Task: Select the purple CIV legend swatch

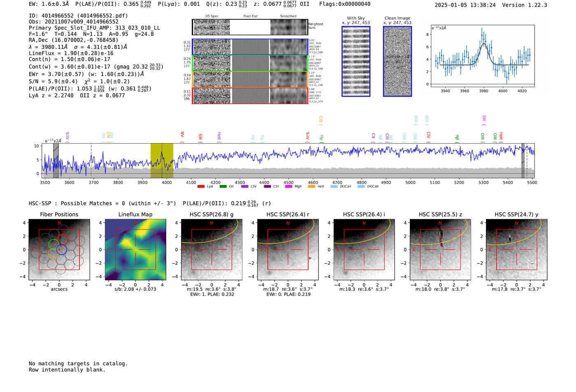Action: (245, 186)
